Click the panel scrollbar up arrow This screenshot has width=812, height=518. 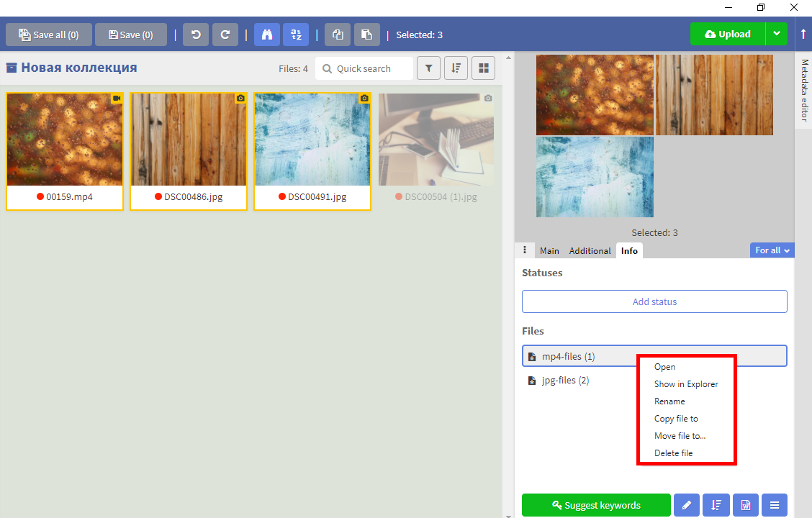tap(508, 58)
